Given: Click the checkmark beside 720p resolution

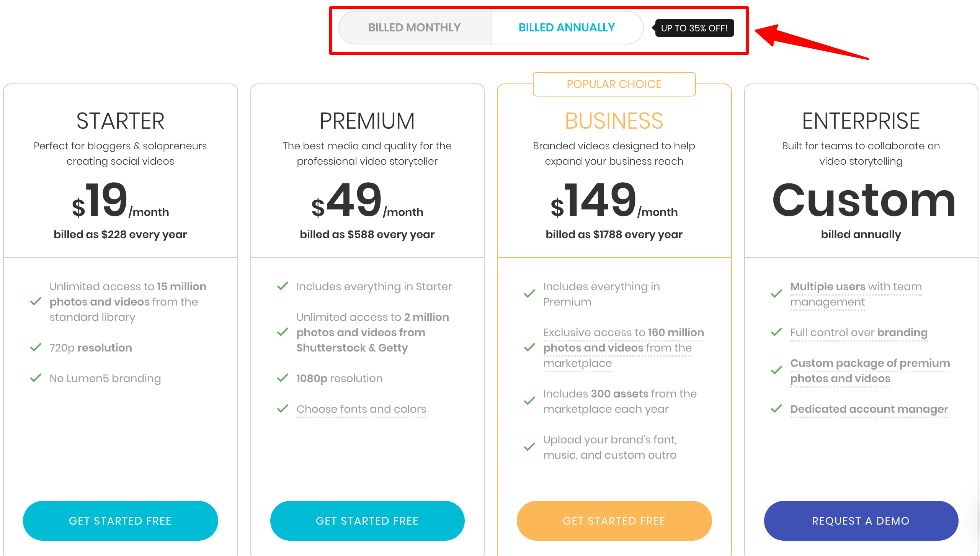Looking at the screenshot, I should [36, 348].
